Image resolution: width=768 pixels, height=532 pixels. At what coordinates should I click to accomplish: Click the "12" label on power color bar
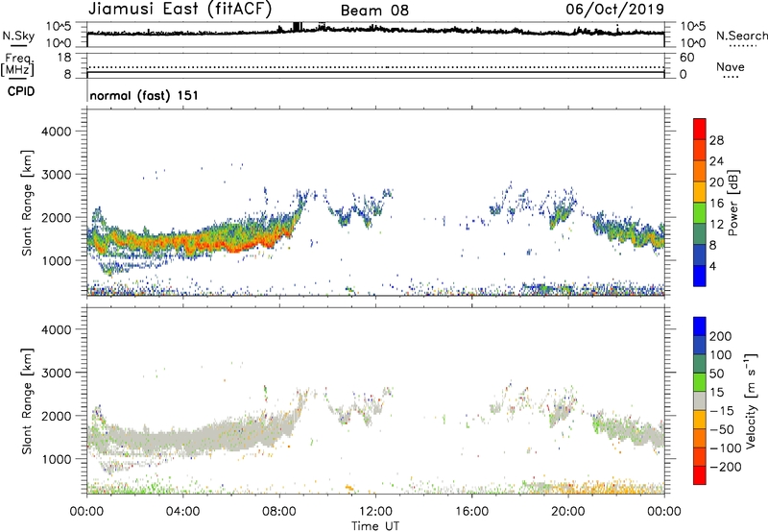coord(716,225)
